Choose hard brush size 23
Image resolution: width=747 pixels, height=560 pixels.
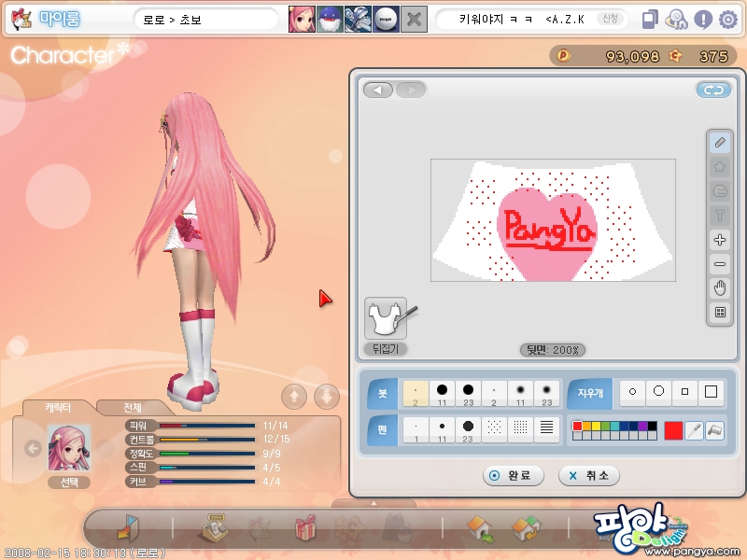pos(469,393)
